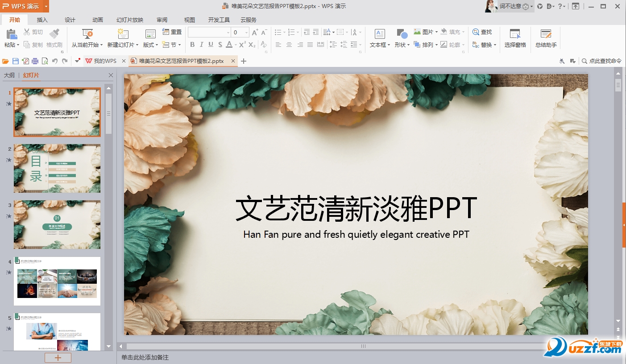The height and width of the screenshot is (364, 626).
Task: Click the Cut (剪切) scissors button
Action: [x=33, y=32]
